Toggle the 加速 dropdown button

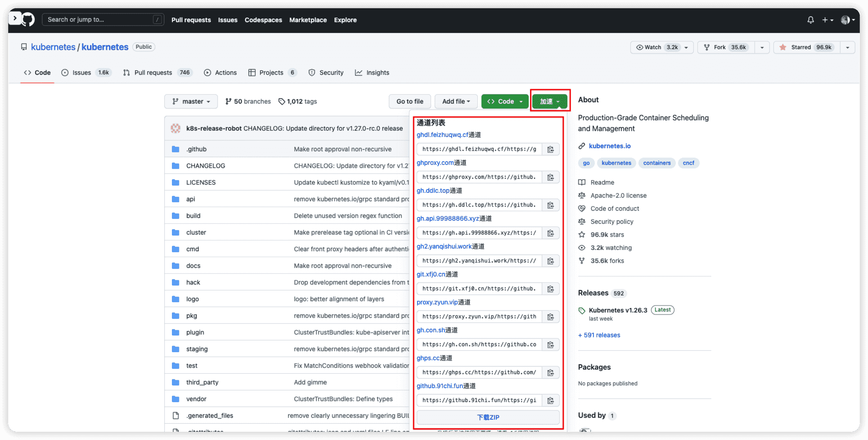pyautogui.click(x=550, y=101)
